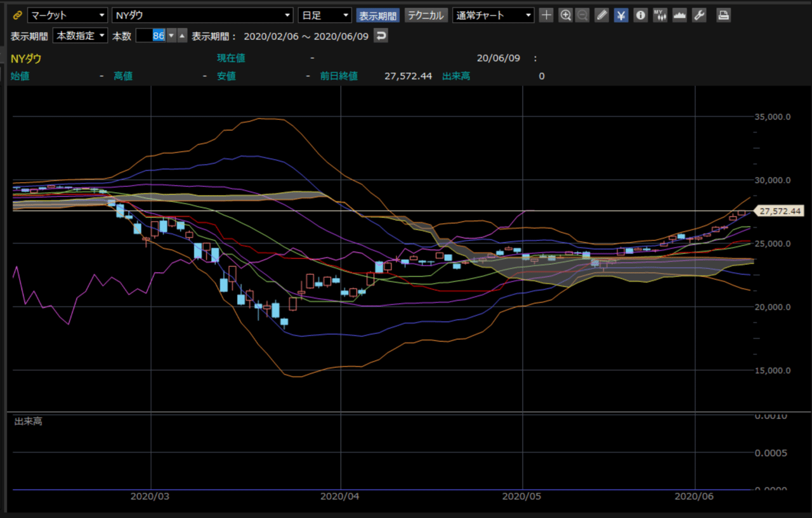Click the period apply return-arrow icon

click(381, 36)
